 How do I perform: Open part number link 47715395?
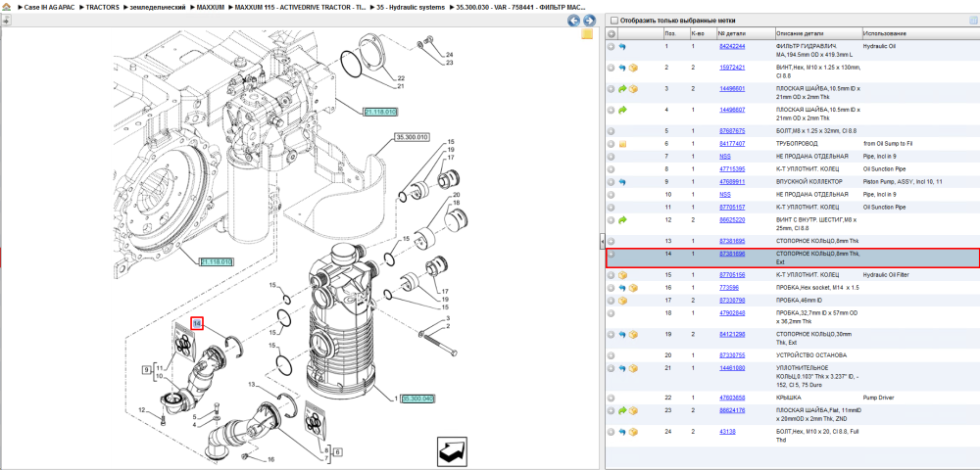tap(732, 169)
